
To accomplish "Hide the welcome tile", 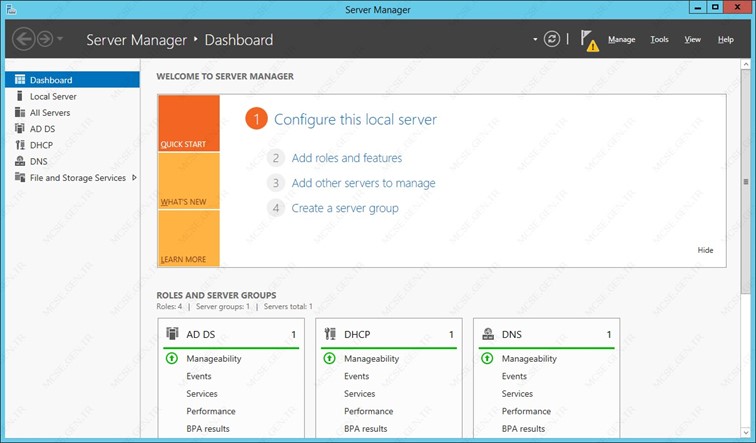I will [x=705, y=250].
